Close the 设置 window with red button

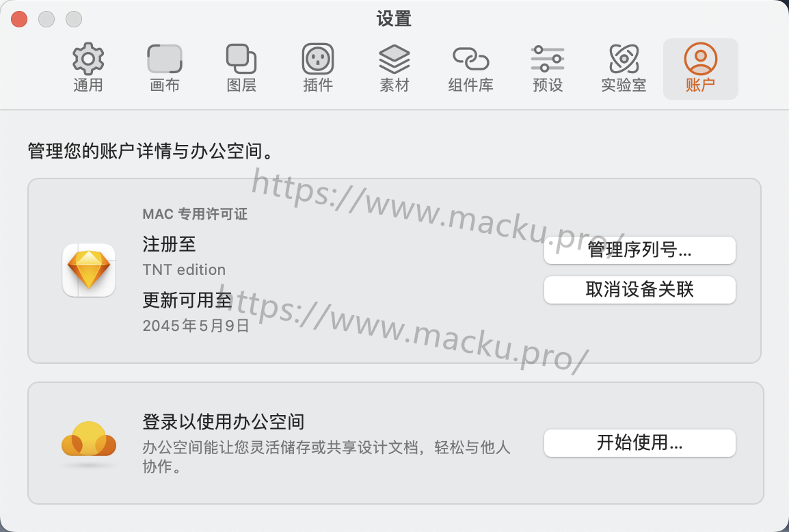[19, 19]
